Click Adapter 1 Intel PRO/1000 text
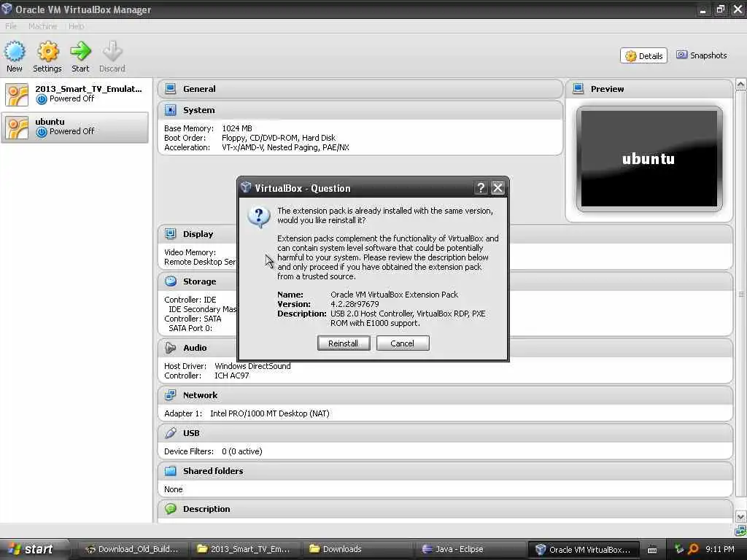747x560 pixels. [247, 414]
